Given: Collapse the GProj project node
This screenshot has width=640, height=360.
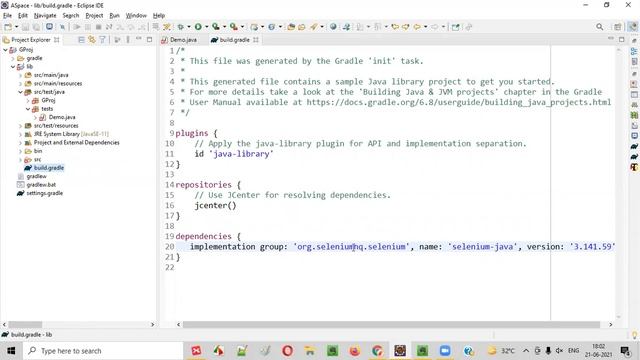Looking at the screenshot, I should tap(5, 50).
